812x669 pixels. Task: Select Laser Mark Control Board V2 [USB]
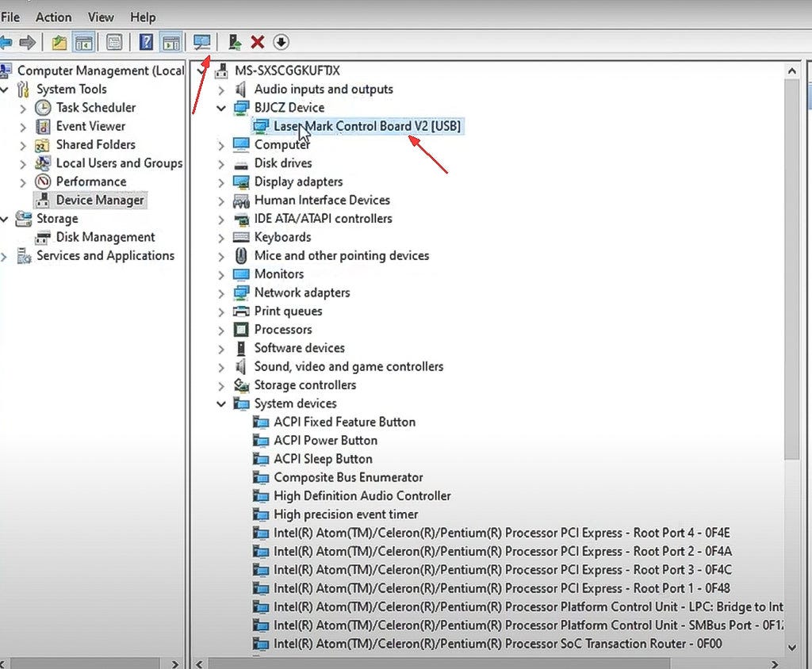[x=367, y=126]
